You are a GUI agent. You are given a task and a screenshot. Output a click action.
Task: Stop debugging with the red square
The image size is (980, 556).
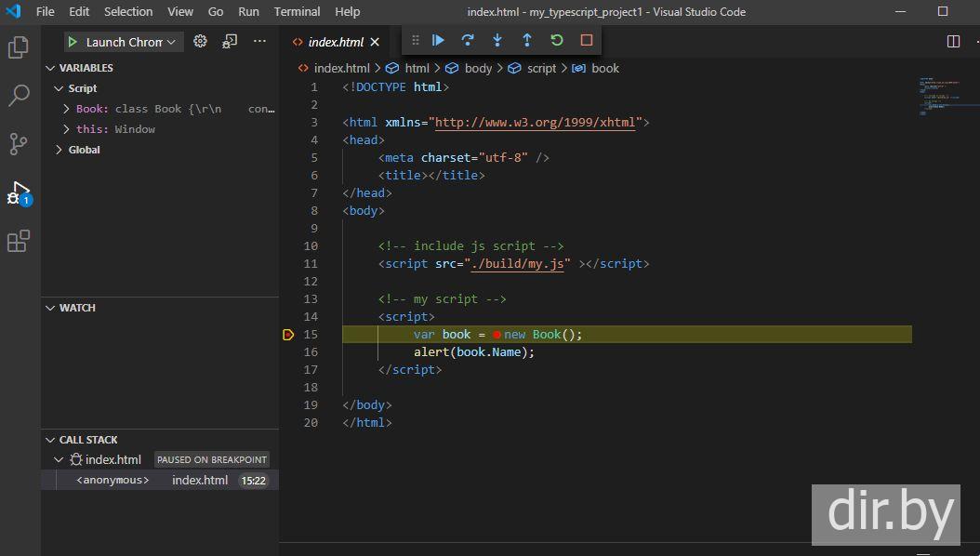[587, 41]
